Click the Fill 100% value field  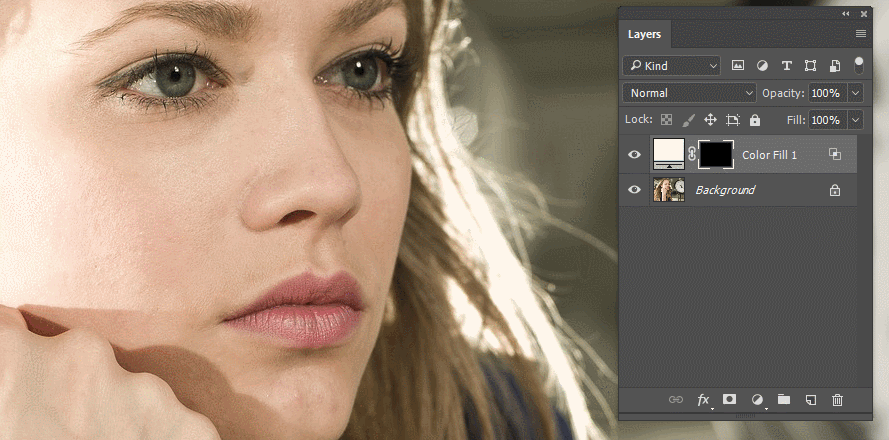click(x=828, y=120)
